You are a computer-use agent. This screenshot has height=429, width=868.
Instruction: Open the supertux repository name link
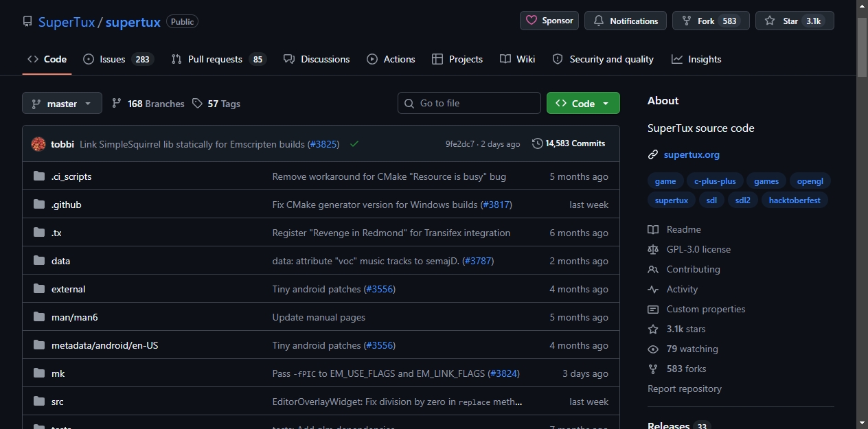coord(133,22)
